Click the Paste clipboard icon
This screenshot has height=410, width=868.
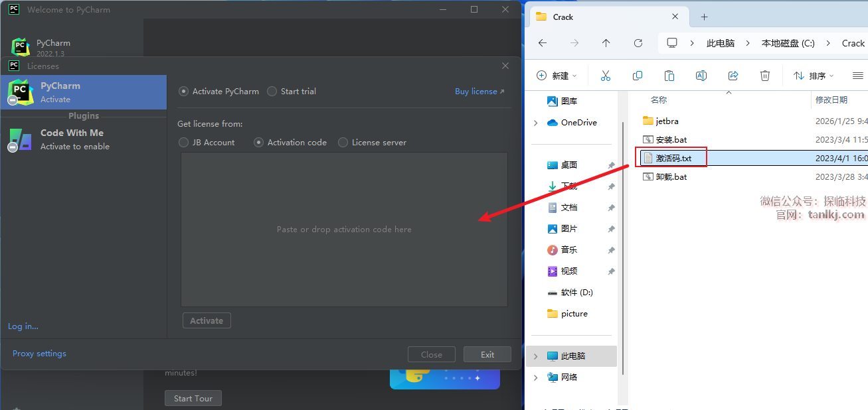click(x=669, y=76)
